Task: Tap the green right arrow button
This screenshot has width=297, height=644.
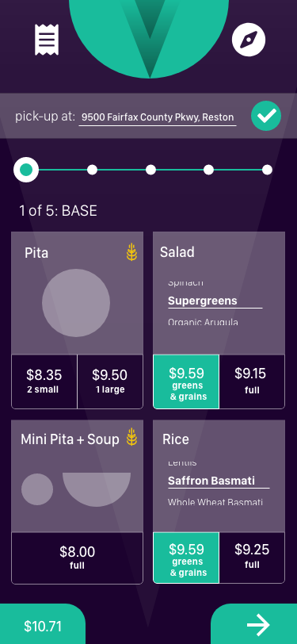Action: coord(254,624)
